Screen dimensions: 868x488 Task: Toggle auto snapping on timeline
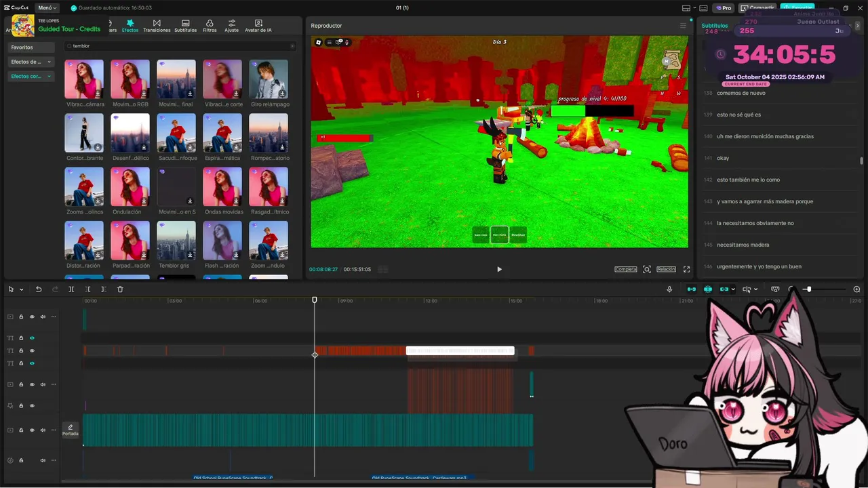coord(708,289)
